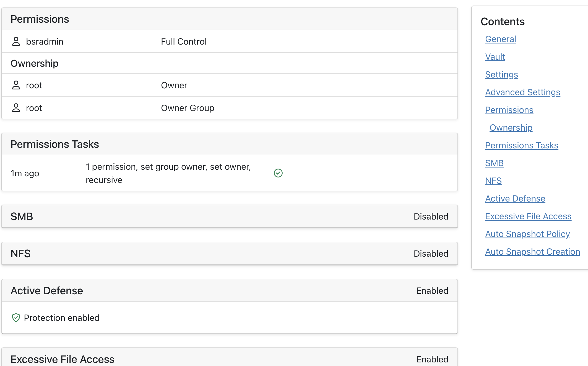The image size is (588, 366).
Task: Click the bsradmin user icon
Action: pos(16,42)
